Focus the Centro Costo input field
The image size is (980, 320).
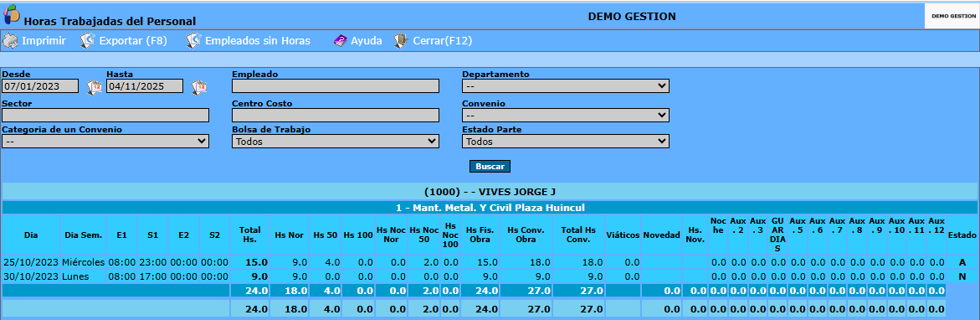(336, 115)
